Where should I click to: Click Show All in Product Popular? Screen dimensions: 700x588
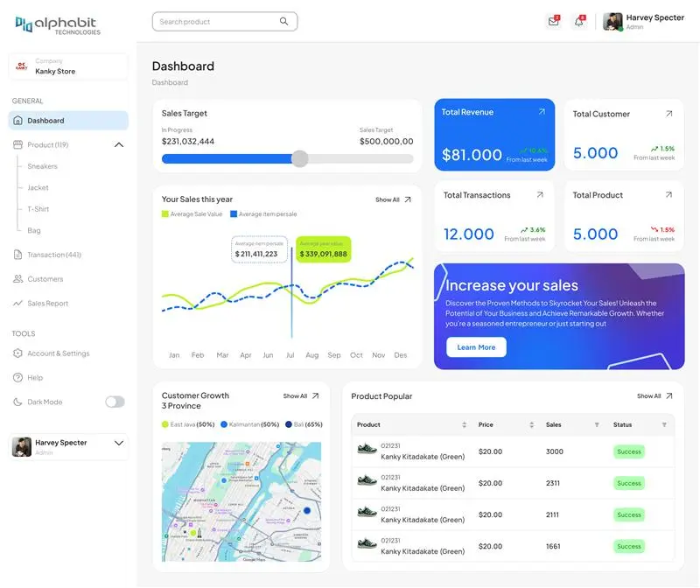tap(654, 396)
